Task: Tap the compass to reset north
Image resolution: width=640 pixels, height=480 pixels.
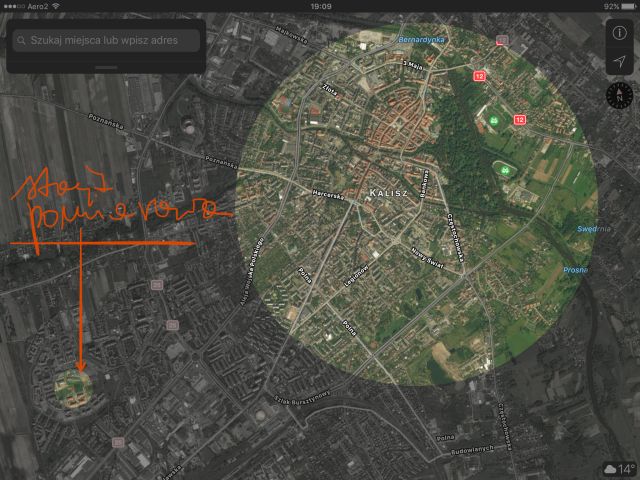Action: (618, 96)
